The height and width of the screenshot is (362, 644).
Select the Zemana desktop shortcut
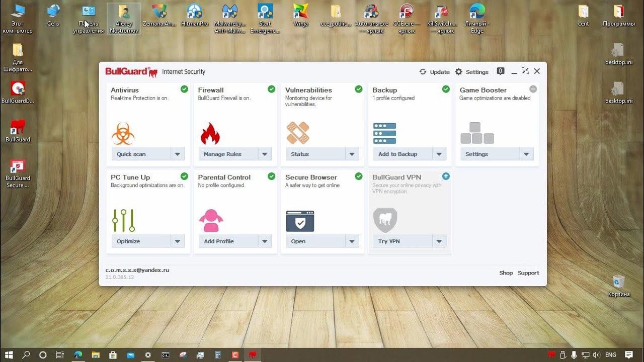tap(159, 16)
